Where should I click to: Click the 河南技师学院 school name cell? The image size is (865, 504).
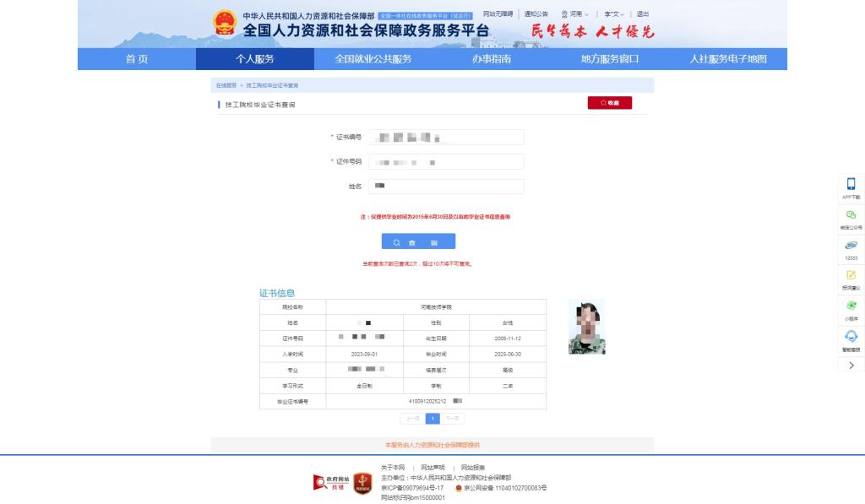pyautogui.click(x=436, y=307)
